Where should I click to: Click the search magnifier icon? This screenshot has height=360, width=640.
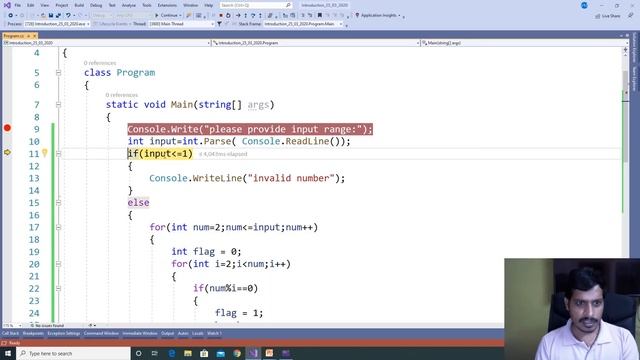[288, 5]
